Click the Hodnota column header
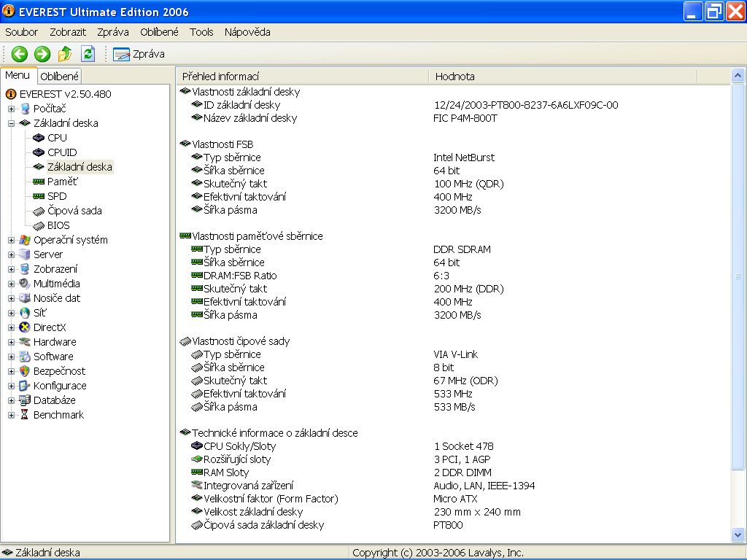Image resolution: width=747 pixels, height=560 pixels. 454,76
